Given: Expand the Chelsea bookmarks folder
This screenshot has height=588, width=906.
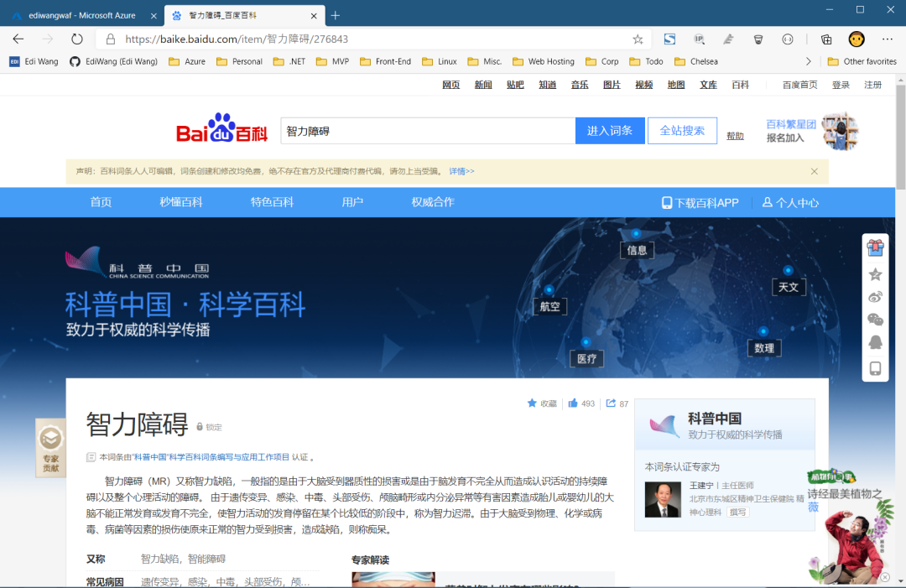Looking at the screenshot, I should pyautogui.click(x=696, y=61).
